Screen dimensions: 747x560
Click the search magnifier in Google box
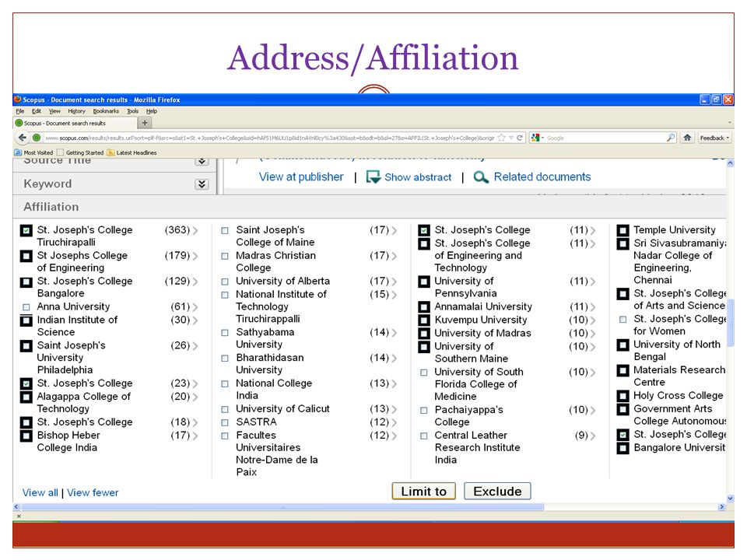click(x=670, y=138)
